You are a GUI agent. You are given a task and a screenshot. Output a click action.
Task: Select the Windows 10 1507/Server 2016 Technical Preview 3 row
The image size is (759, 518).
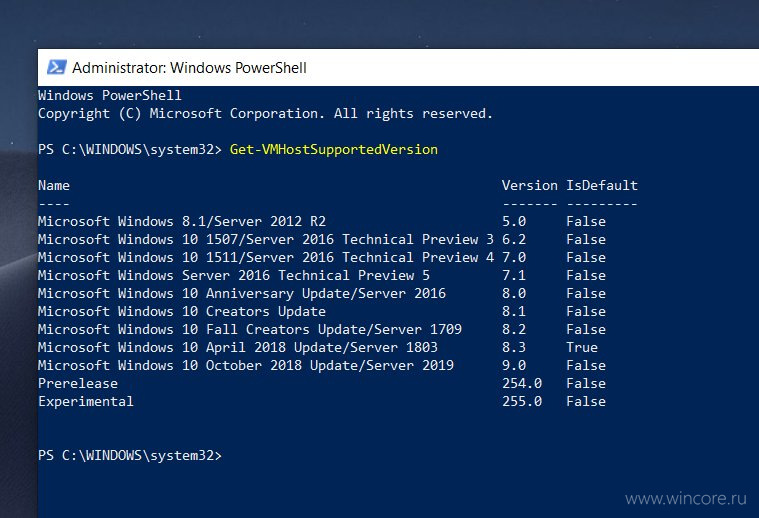322,239
